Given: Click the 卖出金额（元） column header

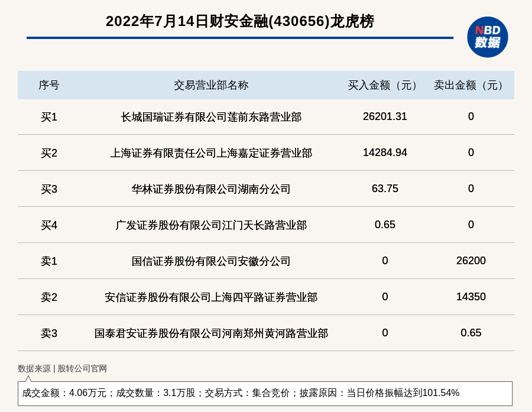Looking at the screenshot, I should (x=471, y=85).
